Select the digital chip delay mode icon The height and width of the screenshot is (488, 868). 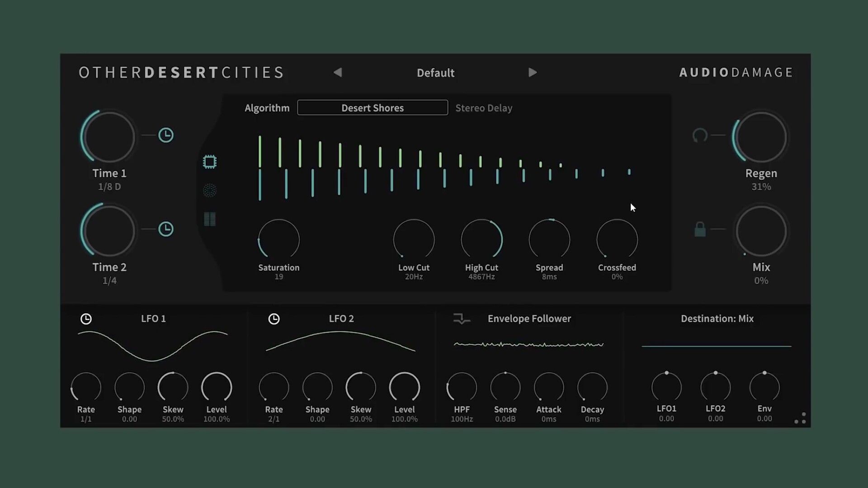[210, 162]
